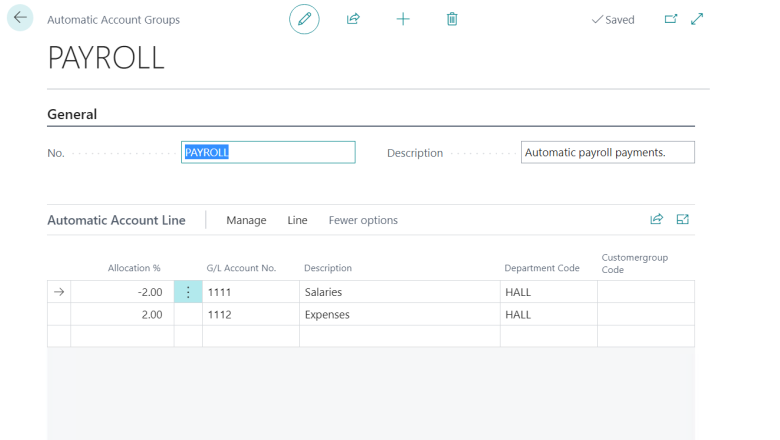This screenshot has width=780, height=440.
Task: Click the HALL department cell in Expenses row
Action: 549,314
